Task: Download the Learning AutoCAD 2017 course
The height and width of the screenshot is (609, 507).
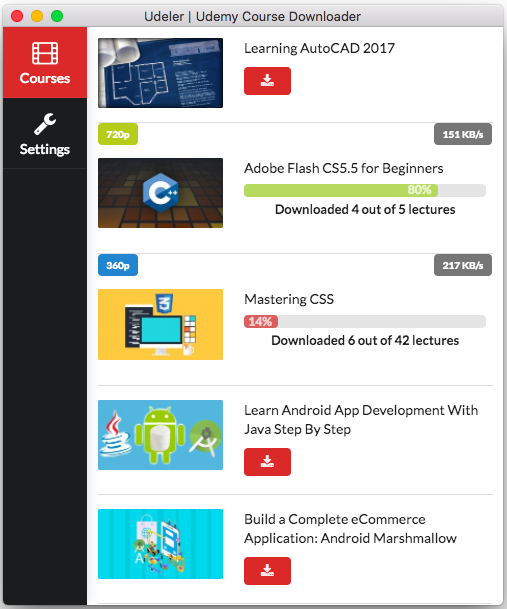Action: point(267,81)
